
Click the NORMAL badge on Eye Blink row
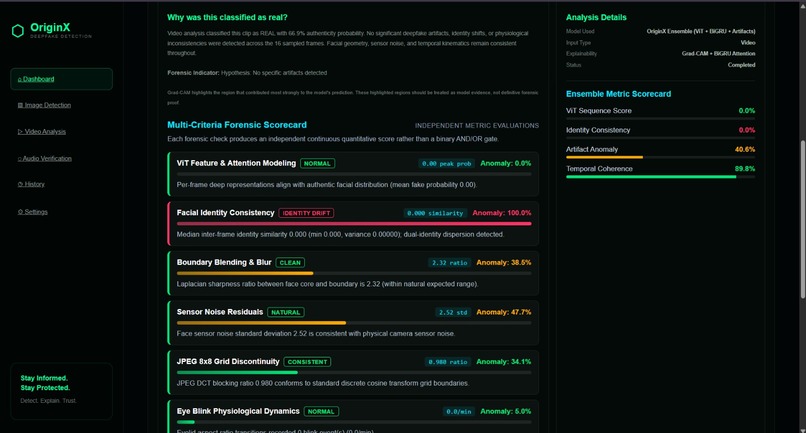[321, 411]
